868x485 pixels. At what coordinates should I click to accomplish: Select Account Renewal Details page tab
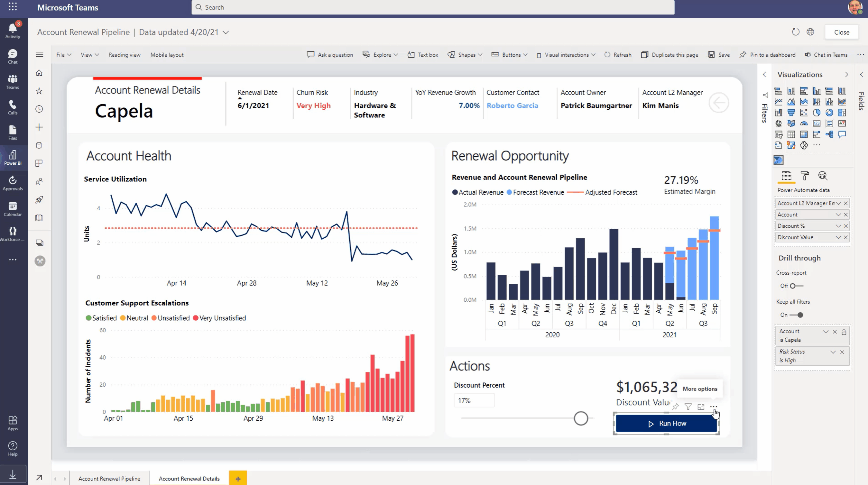pos(189,478)
